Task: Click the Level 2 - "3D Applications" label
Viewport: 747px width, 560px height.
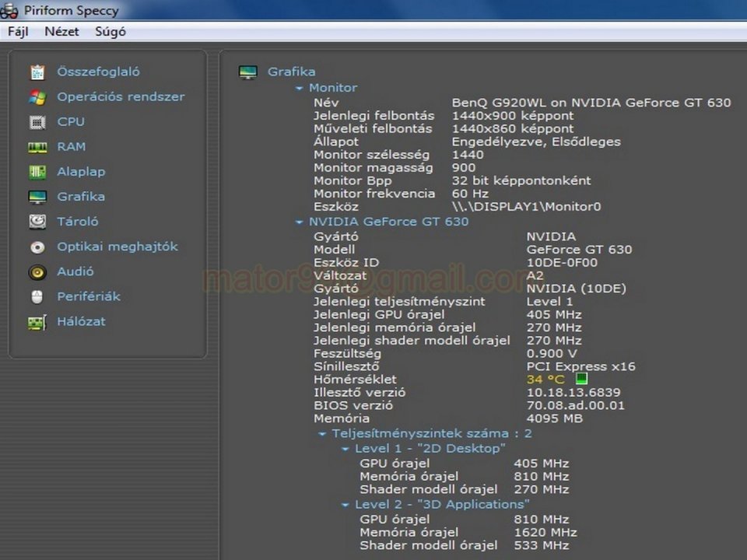Action: pos(442,504)
